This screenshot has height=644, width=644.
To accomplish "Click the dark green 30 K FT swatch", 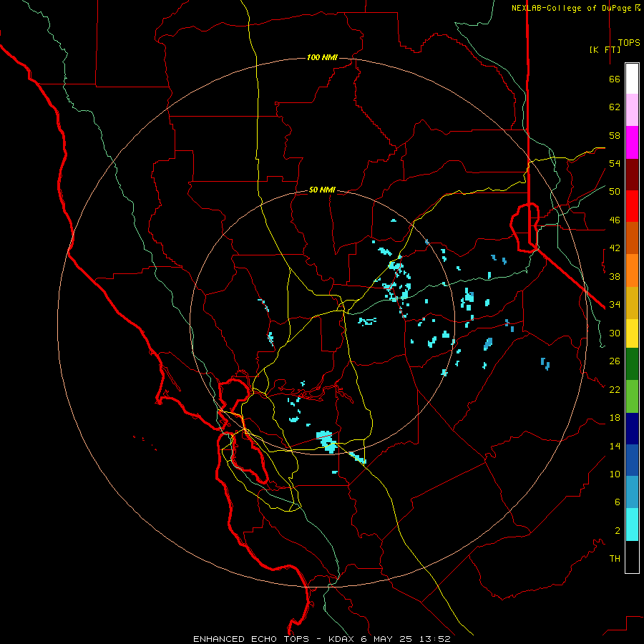I will click(632, 364).
